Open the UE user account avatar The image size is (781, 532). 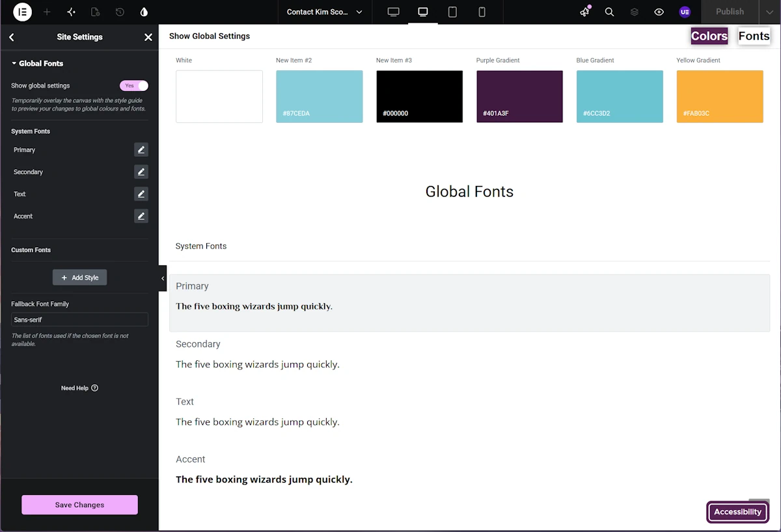point(684,12)
